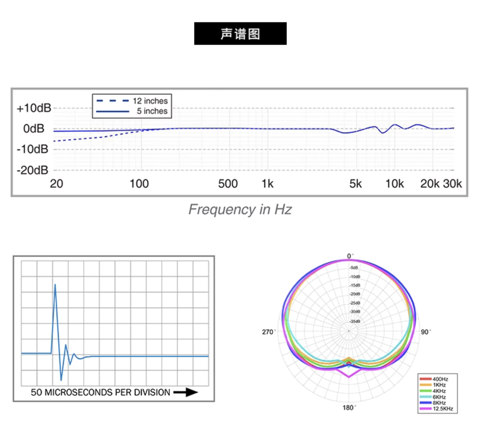Click the 声谱图 title banner
The width and height of the screenshot is (485, 448).
240,34
